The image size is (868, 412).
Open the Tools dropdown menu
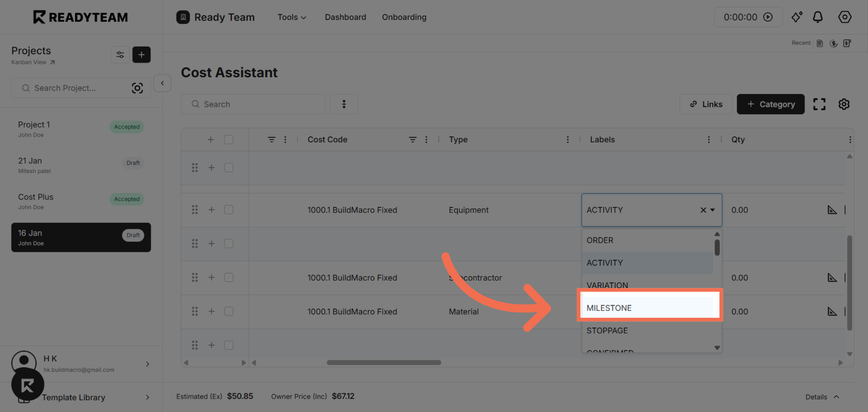(292, 17)
